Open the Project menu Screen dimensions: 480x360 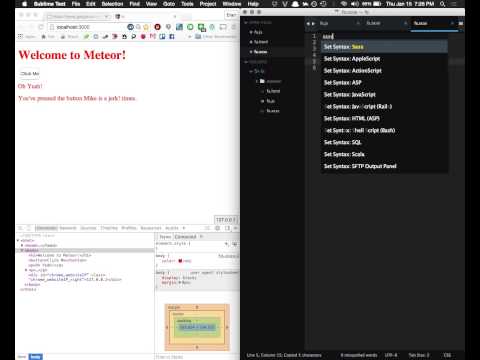pyautogui.click(x=208, y=4)
